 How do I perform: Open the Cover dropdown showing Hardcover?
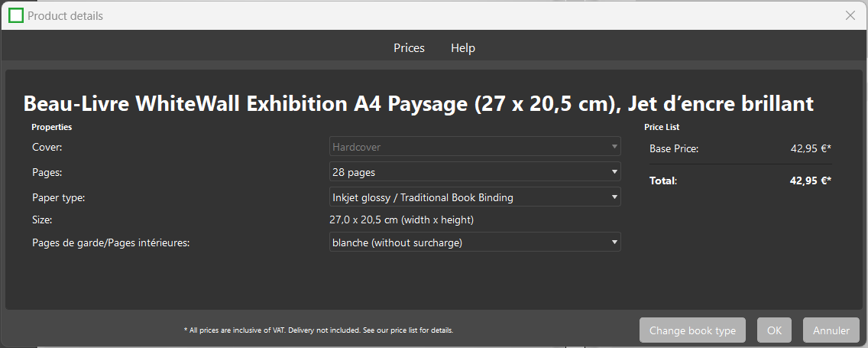[x=475, y=147]
